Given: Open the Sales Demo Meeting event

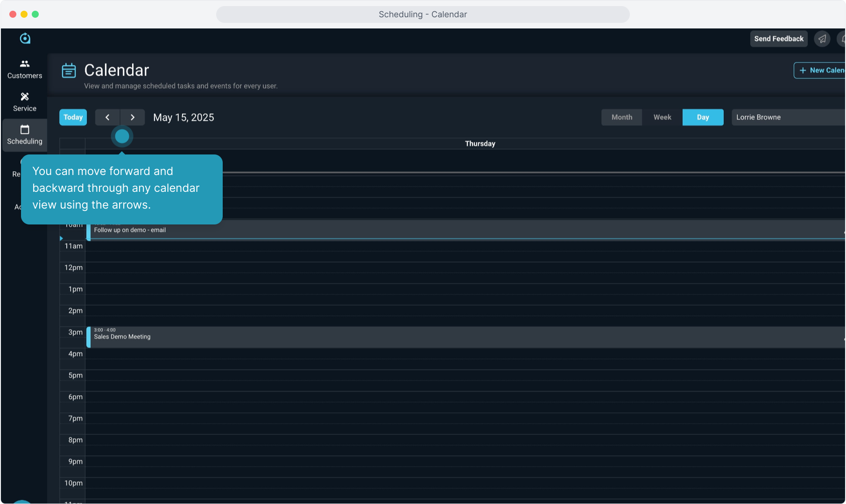Looking at the screenshot, I should pos(420,337).
